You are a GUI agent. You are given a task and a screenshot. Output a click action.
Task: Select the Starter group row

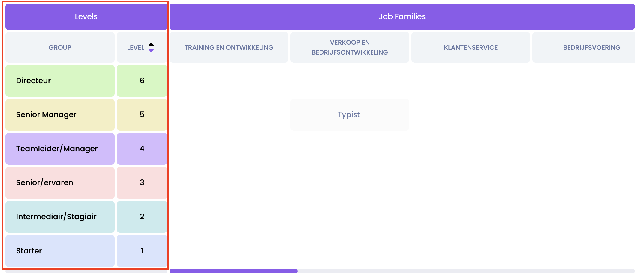(x=60, y=251)
